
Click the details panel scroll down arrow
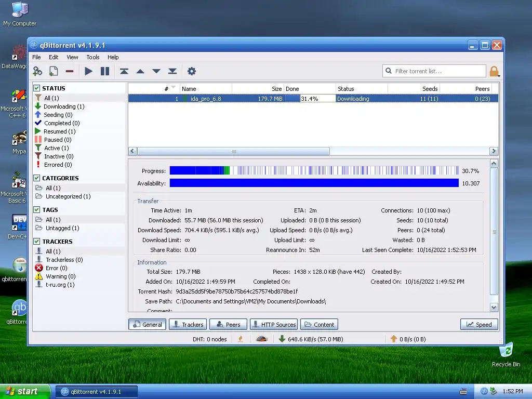[494, 308]
